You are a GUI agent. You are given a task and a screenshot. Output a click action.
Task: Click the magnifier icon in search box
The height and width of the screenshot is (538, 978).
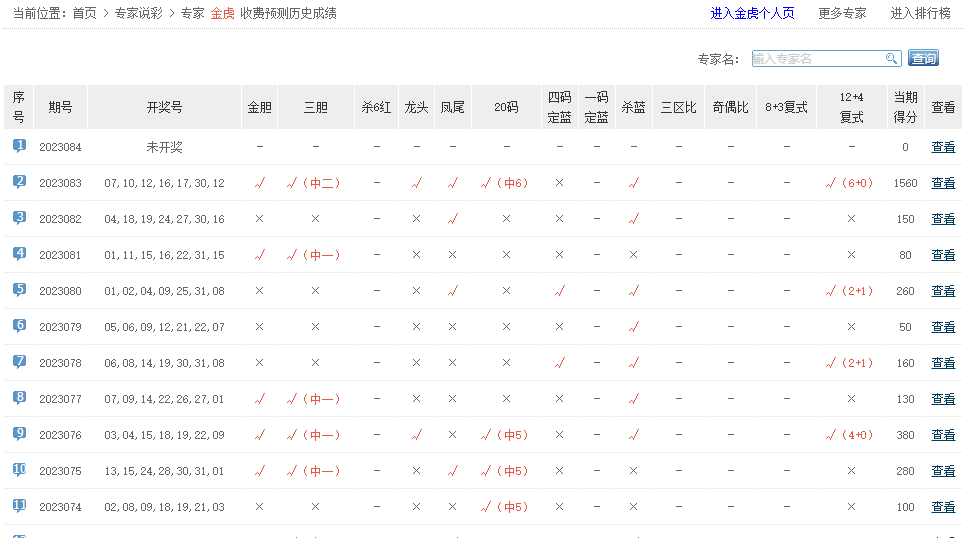tap(891, 59)
